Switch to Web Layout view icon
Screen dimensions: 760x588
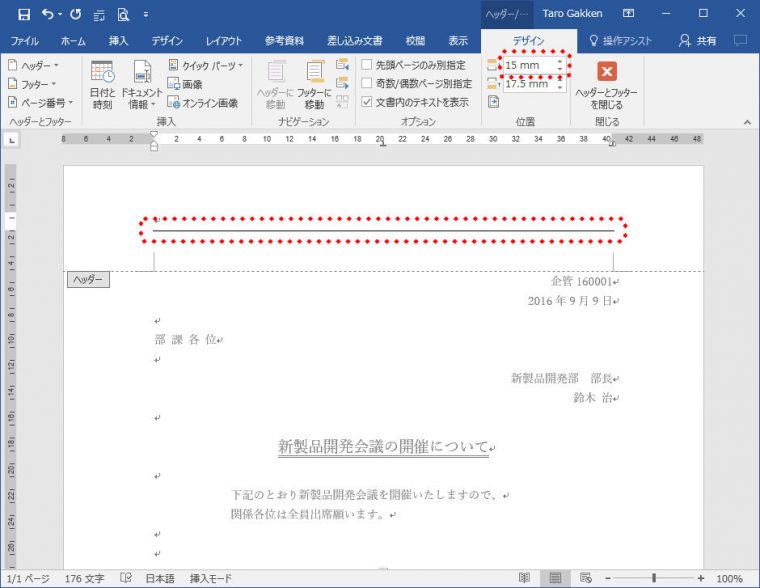586,578
